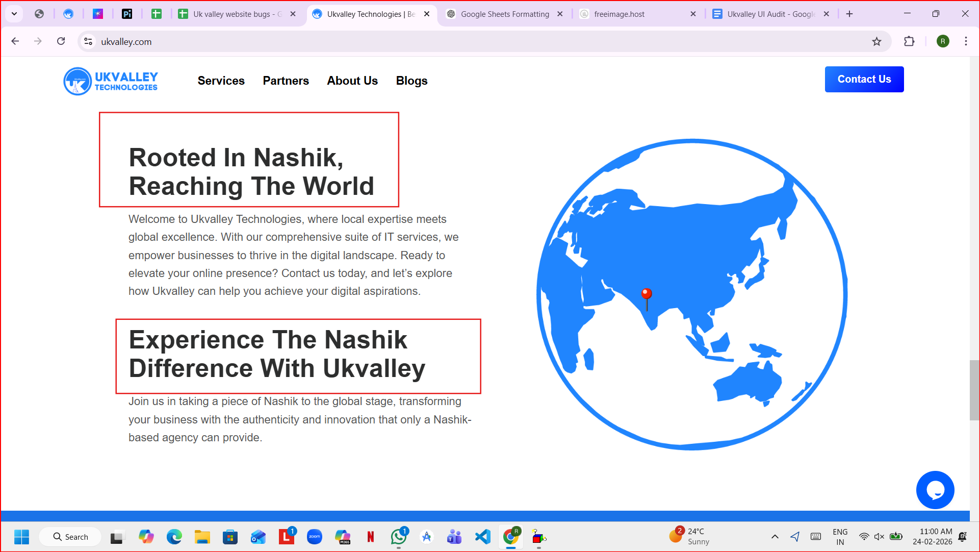
Task: Click the Ukvalley Technologies logo
Action: 111,81
